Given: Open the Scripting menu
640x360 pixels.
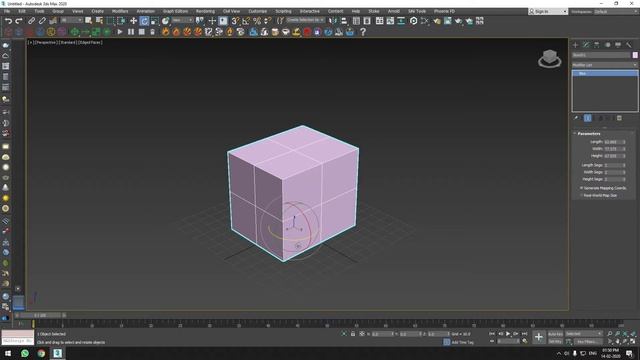Looking at the screenshot, I should coord(283,11).
